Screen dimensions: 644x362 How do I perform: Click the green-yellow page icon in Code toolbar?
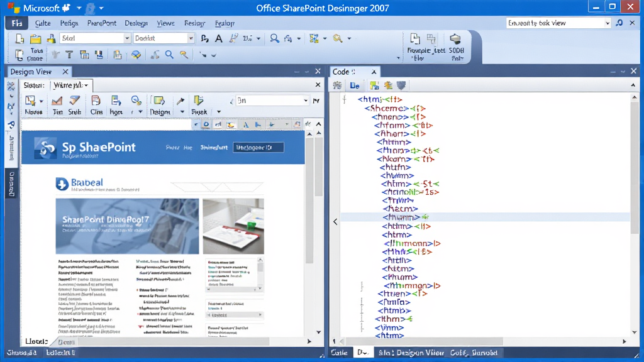[x=374, y=85]
